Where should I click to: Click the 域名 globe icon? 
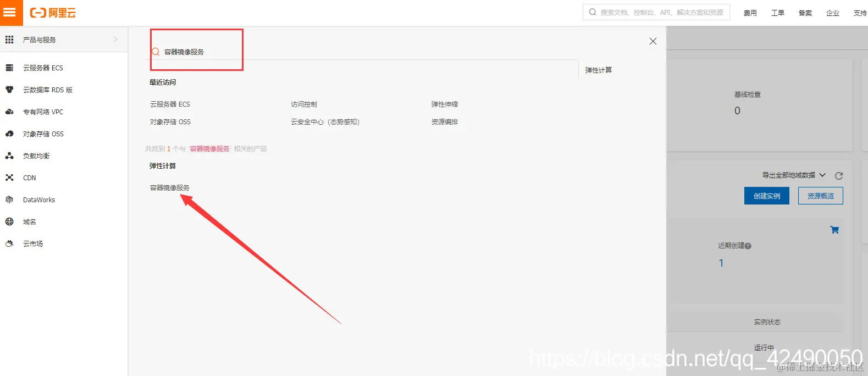coord(9,222)
